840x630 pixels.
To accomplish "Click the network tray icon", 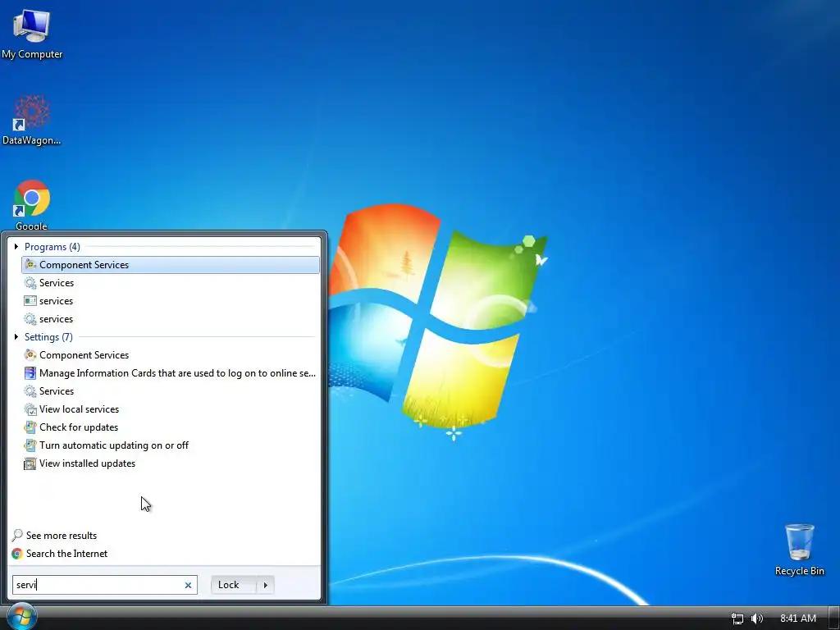I will (737, 619).
